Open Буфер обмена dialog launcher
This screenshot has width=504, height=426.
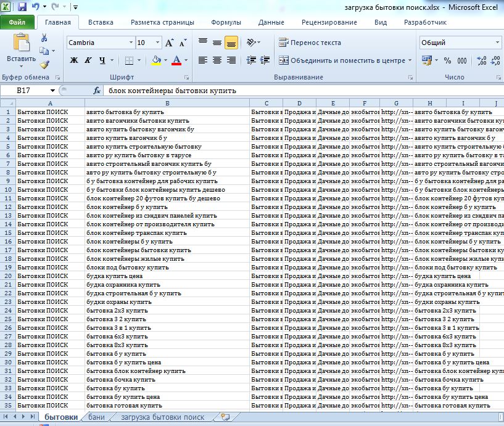point(57,78)
